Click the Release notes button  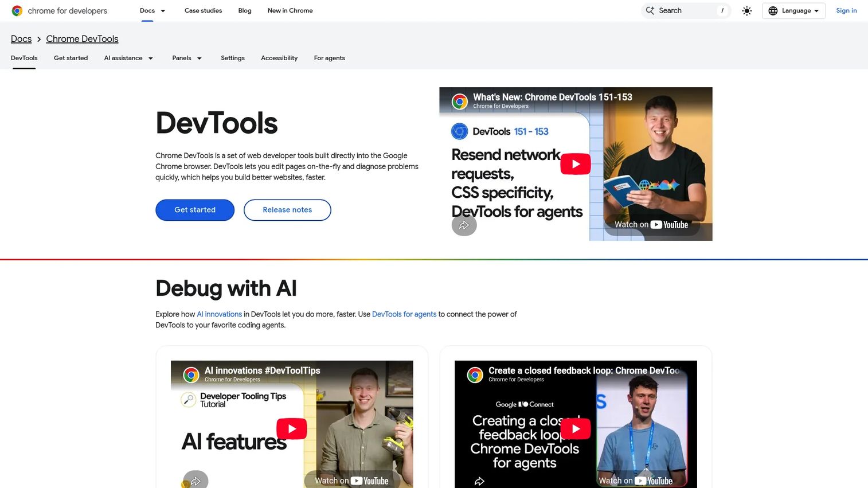click(287, 210)
